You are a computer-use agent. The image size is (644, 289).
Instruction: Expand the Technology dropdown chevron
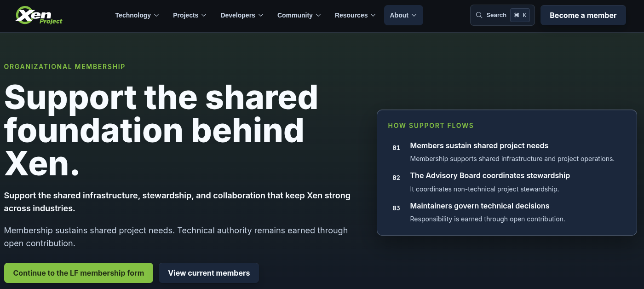(156, 15)
